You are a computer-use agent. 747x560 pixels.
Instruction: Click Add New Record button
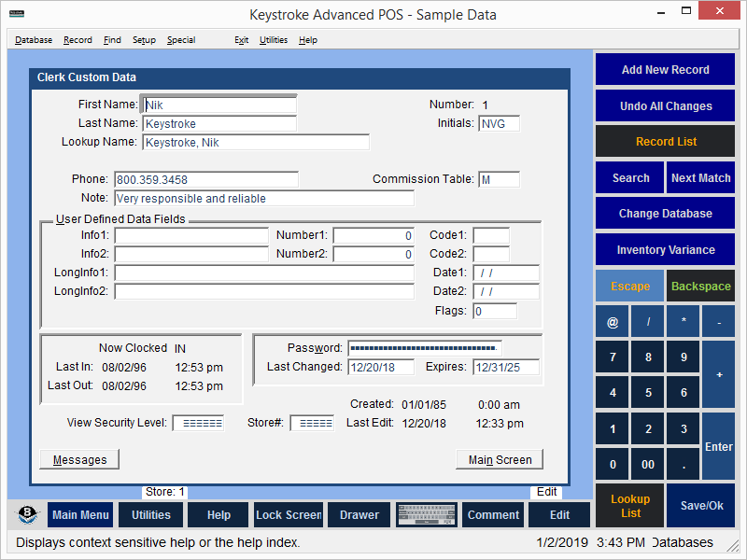pyautogui.click(x=665, y=70)
